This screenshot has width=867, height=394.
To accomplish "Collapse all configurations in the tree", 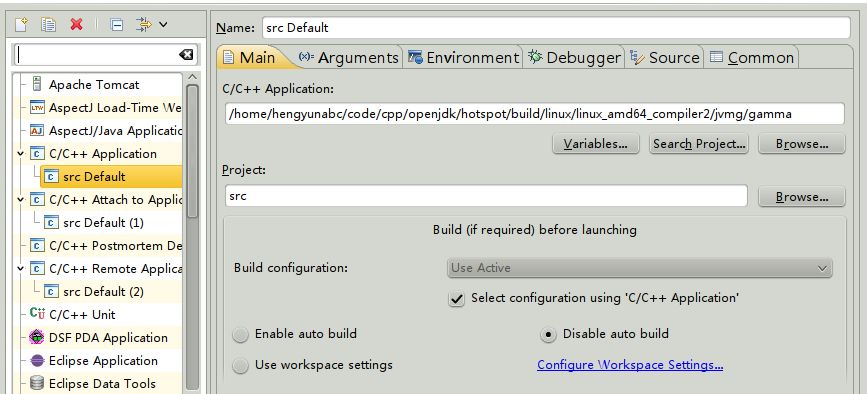I will point(116,24).
